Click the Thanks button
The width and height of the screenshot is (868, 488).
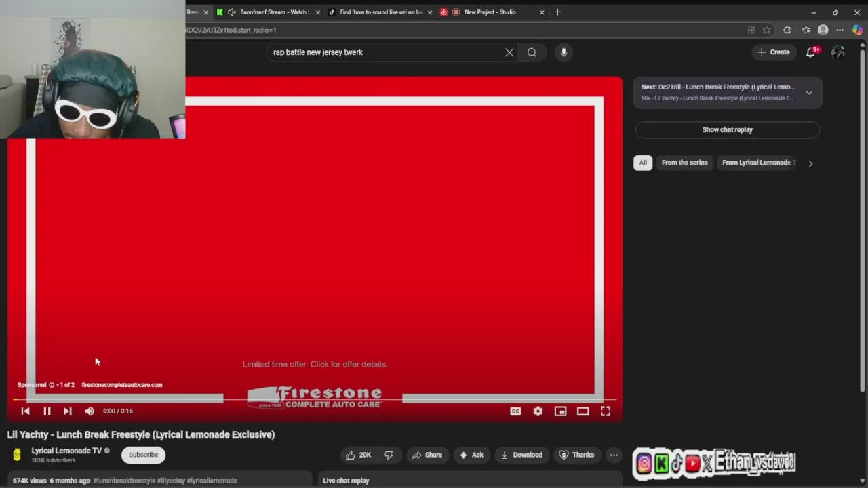[576, 455]
